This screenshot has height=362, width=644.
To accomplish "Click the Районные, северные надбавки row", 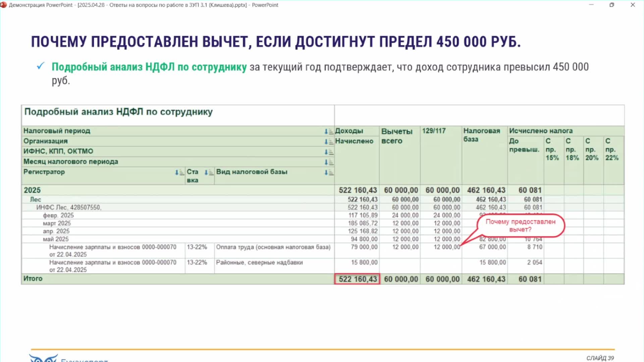I will pyautogui.click(x=259, y=262).
